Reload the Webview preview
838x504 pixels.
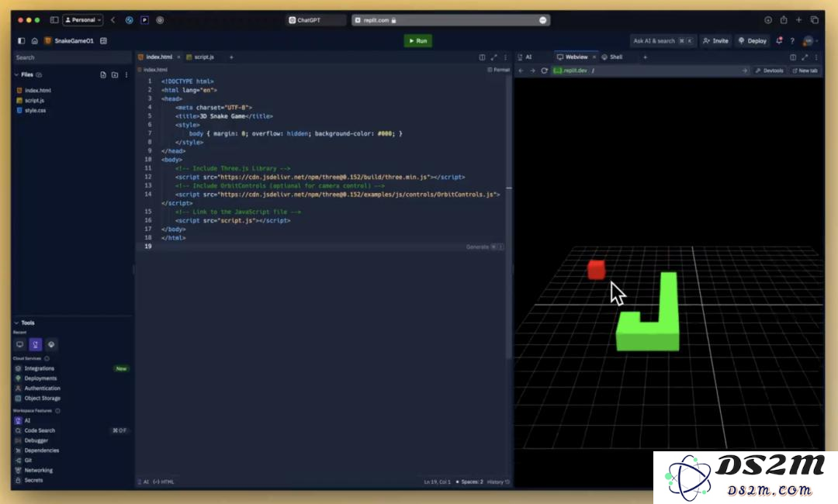tap(544, 71)
